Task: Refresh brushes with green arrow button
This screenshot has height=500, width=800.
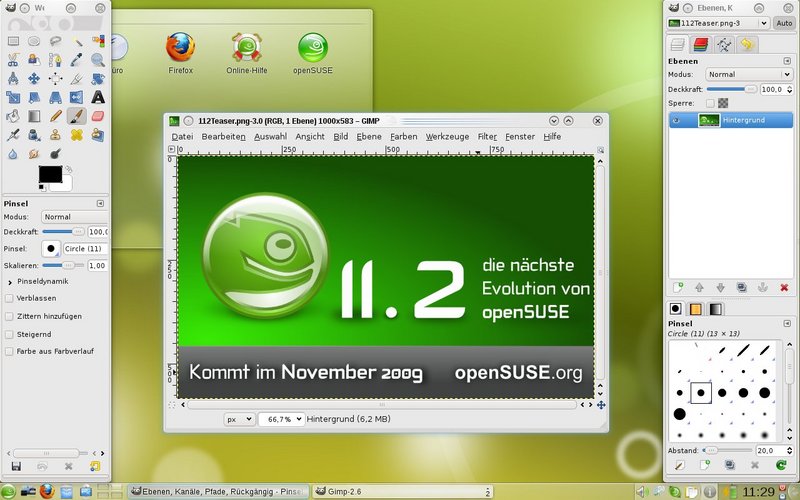Action: 781,465
